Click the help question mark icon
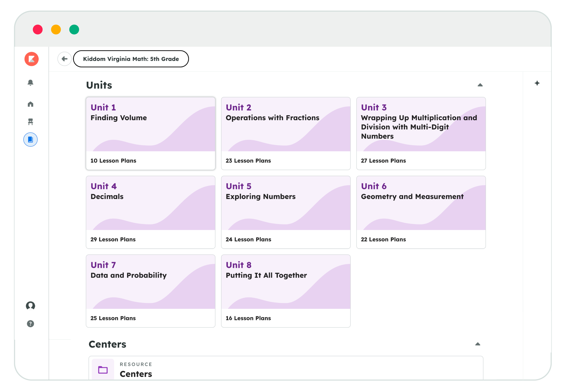The width and height of the screenshot is (563, 392). [31, 324]
